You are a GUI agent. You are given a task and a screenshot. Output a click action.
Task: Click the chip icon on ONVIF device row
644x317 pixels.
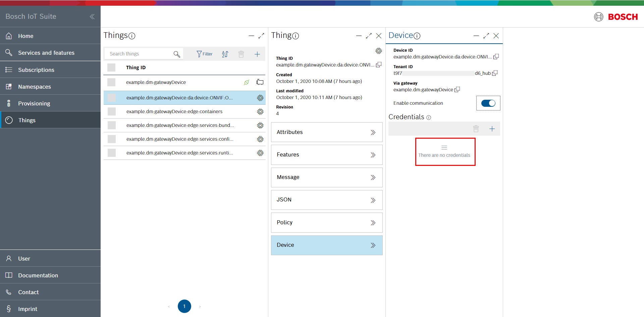click(260, 98)
